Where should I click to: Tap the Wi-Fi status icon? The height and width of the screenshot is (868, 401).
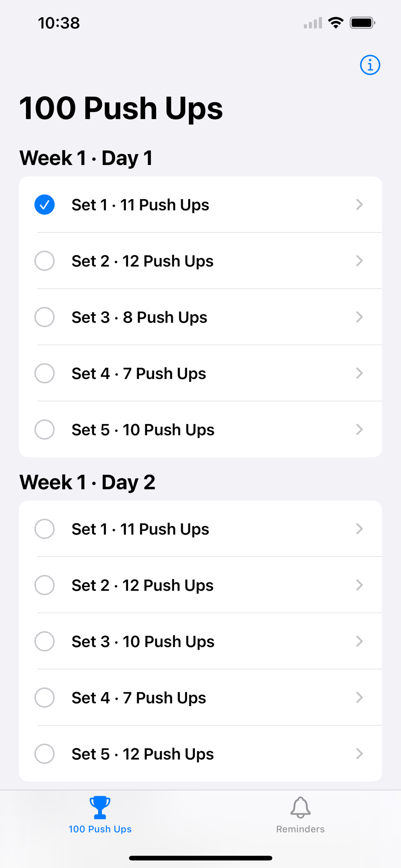pyautogui.click(x=336, y=23)
